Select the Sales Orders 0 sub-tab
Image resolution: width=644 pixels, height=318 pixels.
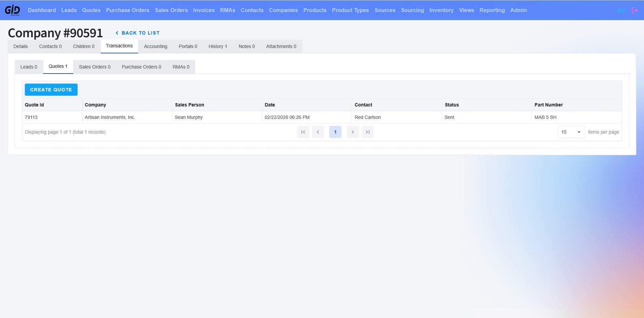[95, 67]
